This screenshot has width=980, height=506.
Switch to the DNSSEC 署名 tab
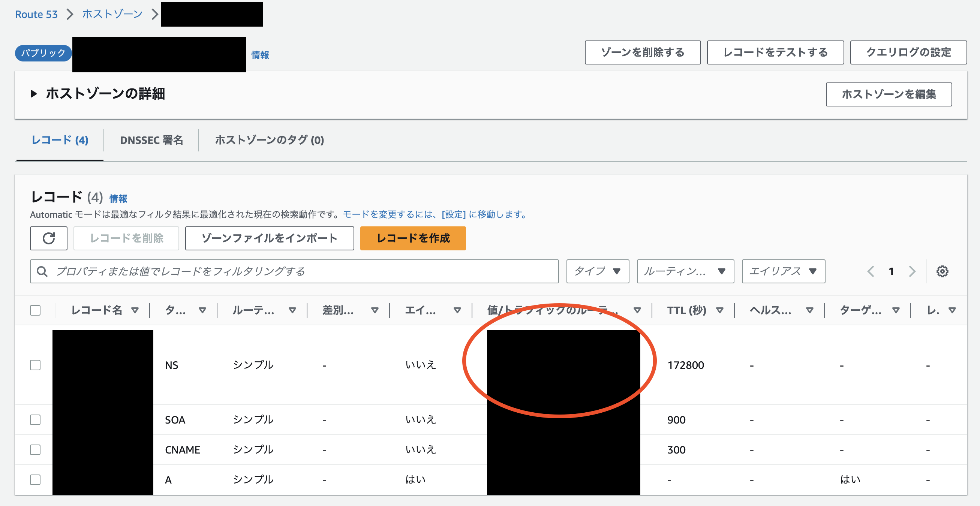[151, 141]
